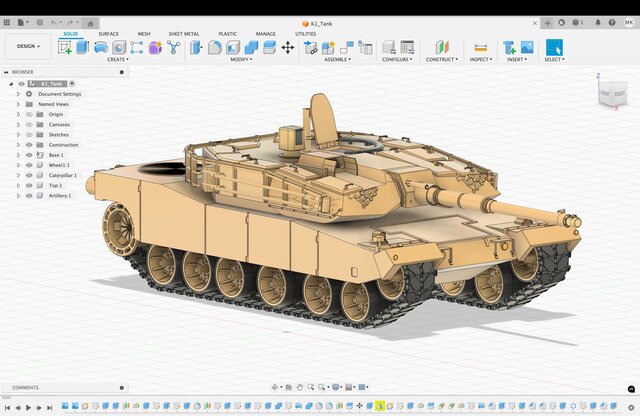
Task: Expand the Origin folder node
Action: click(18, 114)
